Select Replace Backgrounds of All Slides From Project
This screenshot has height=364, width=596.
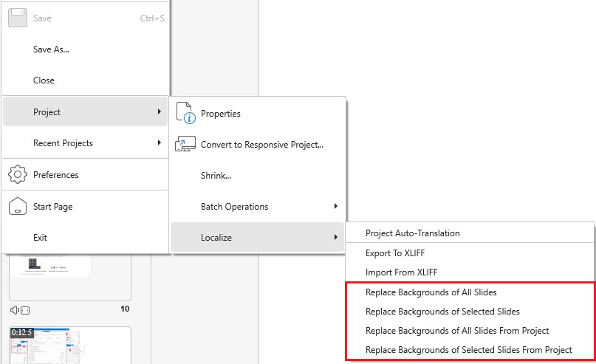click(x=457, y=331)
